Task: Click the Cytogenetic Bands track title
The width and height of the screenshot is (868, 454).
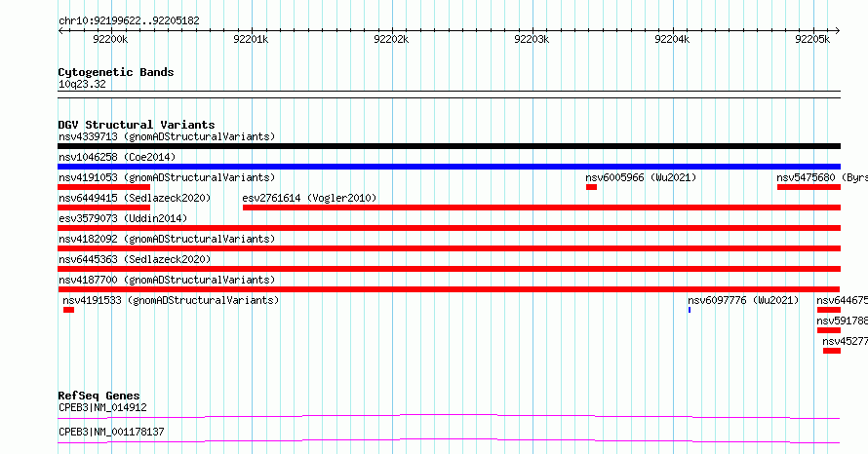Action: (x=116, y=72)
